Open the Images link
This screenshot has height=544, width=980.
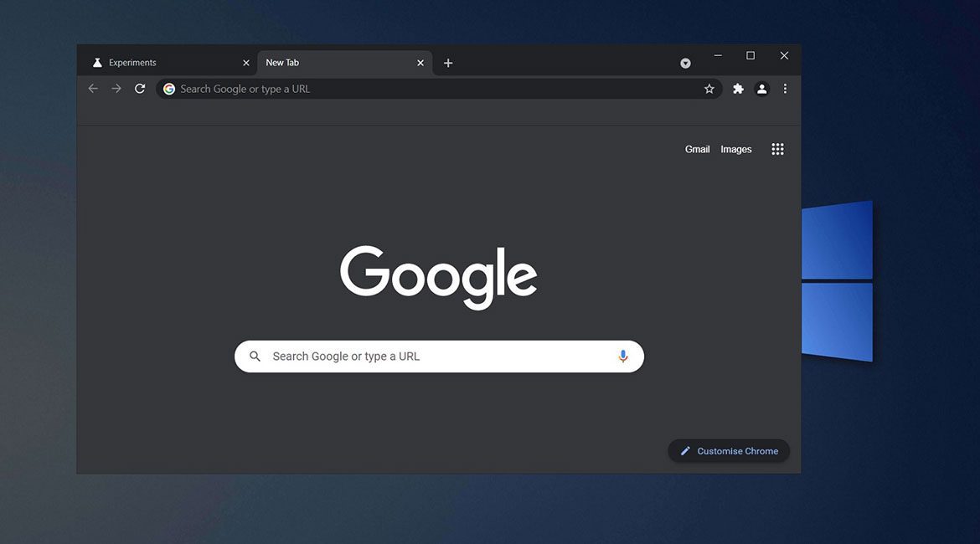click(735, 149)
